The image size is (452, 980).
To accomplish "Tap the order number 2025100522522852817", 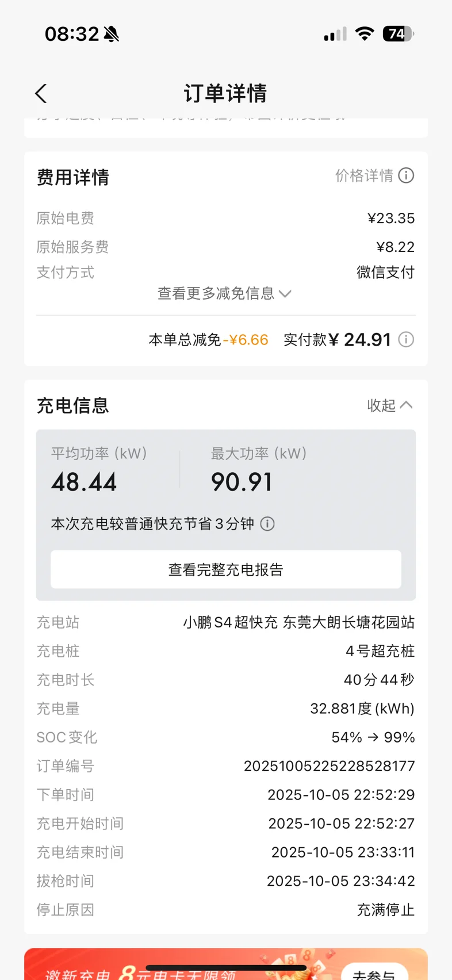I will 329,766.
